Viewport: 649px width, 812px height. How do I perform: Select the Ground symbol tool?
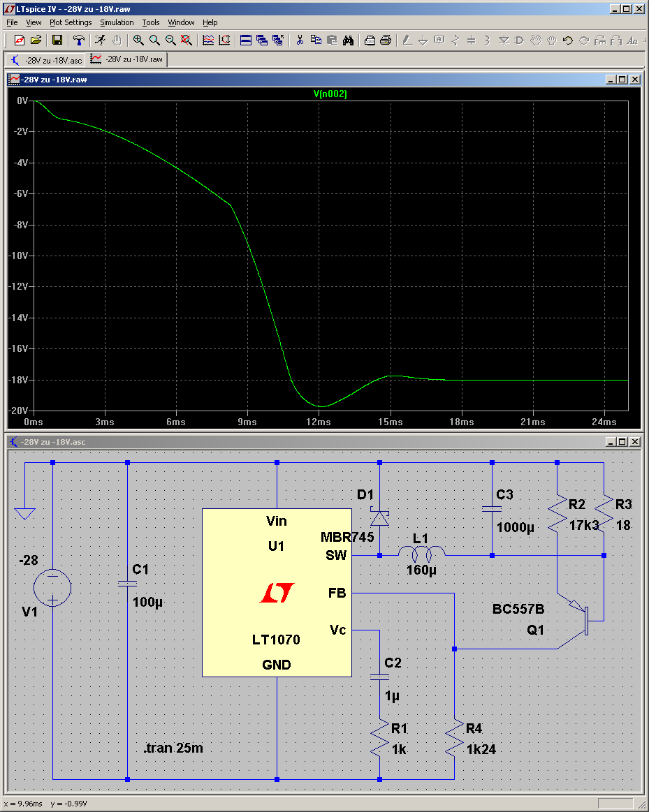423,40
